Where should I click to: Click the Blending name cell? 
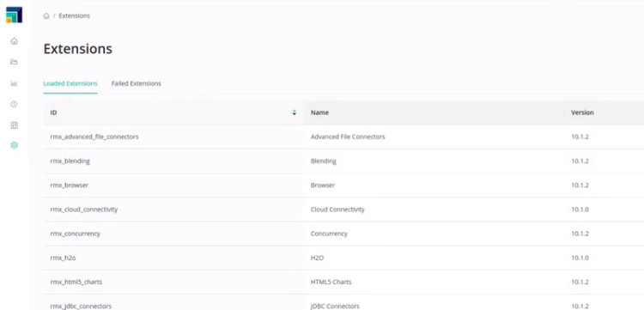pyautogui.click(x=323, y=161)
